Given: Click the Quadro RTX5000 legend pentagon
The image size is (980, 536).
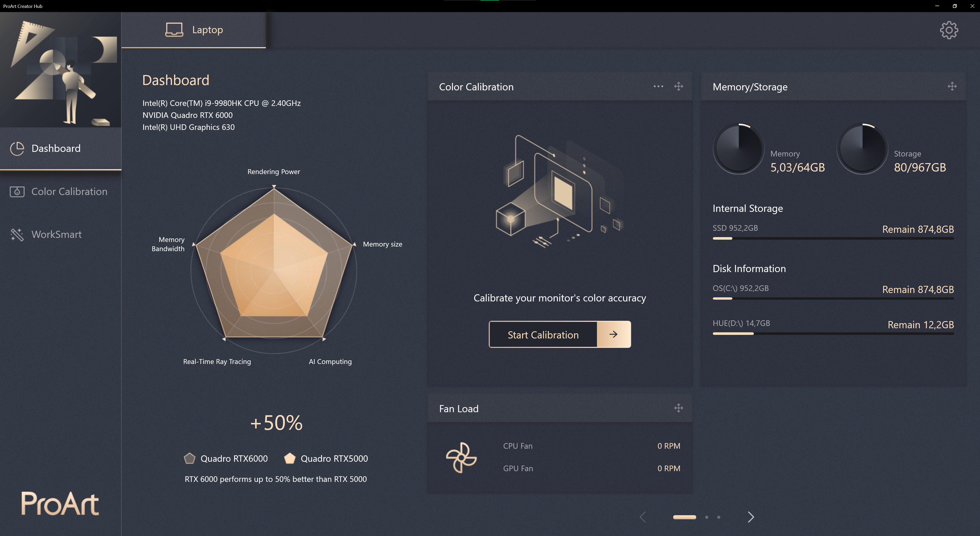Looking at the screenshot, I should tap(289, 458).
